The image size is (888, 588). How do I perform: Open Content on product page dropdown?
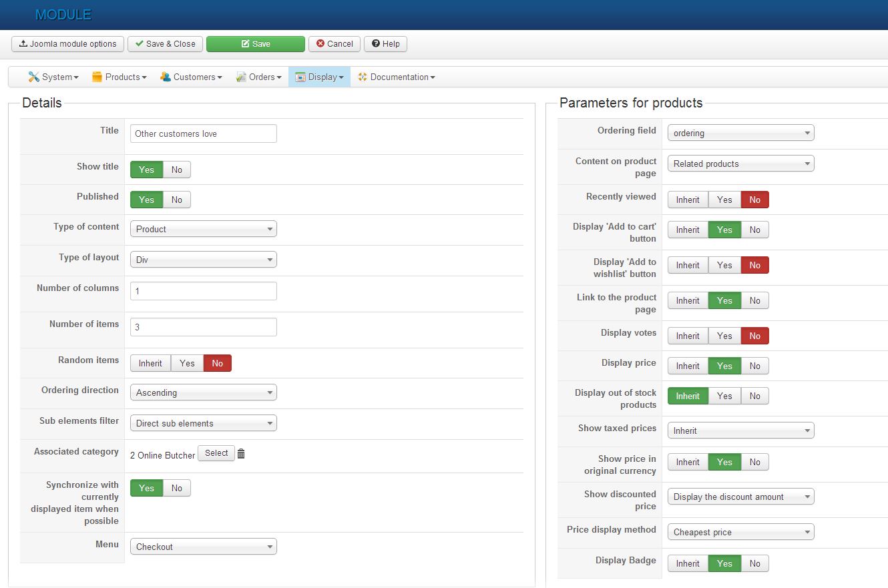[741, 164]
